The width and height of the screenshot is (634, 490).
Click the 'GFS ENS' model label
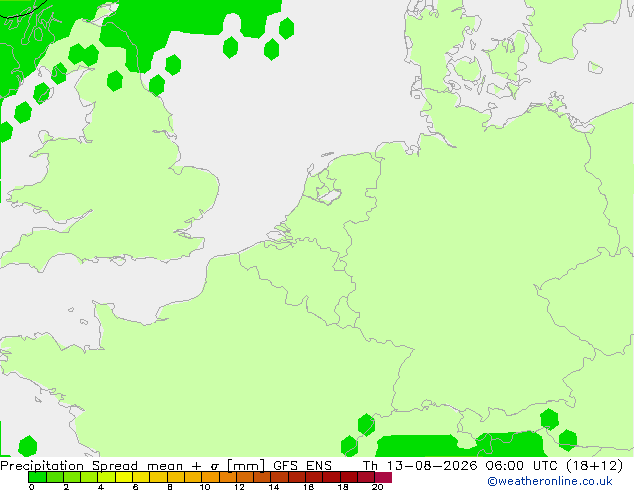(302, 466)
